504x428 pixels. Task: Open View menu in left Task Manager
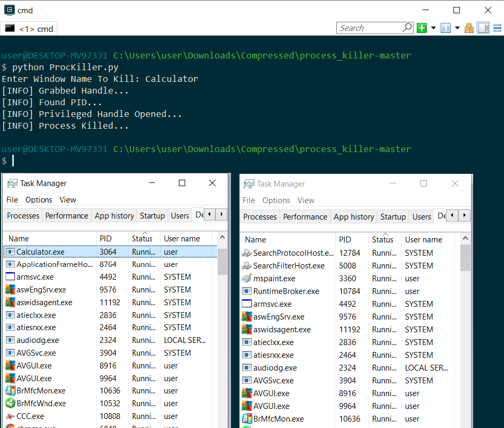[x=68, y=200]
